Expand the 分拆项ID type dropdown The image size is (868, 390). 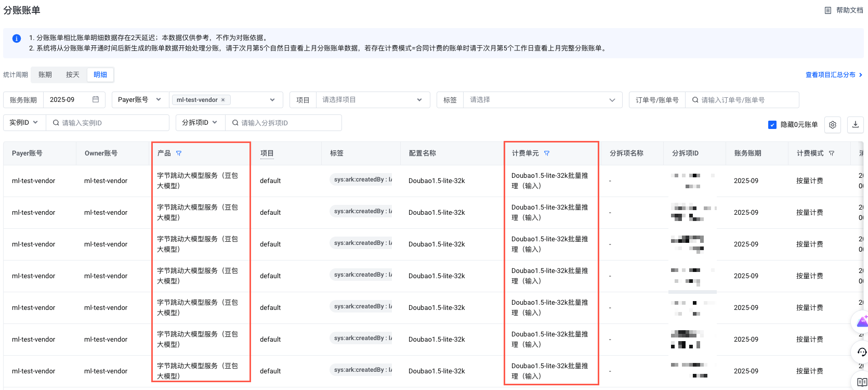pyautogui.click(x=200, y=123)
